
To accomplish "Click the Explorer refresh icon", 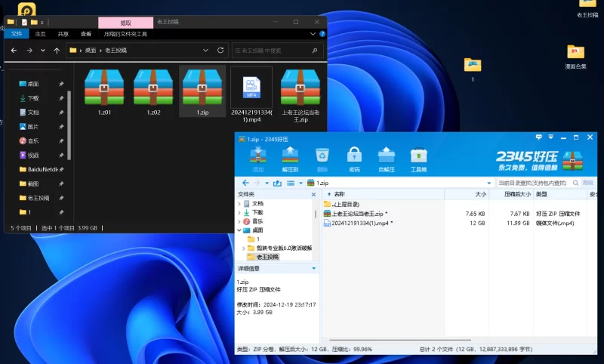I will click(x=220, y=50).
